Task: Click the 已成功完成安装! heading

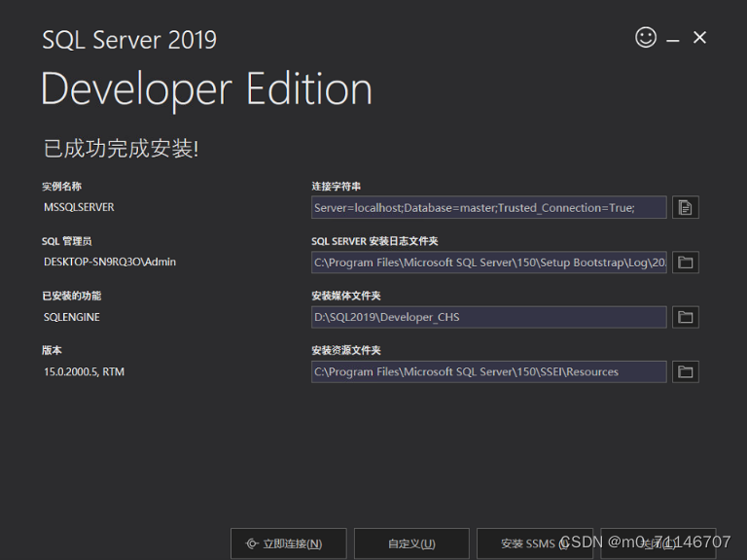Action: 121,149
